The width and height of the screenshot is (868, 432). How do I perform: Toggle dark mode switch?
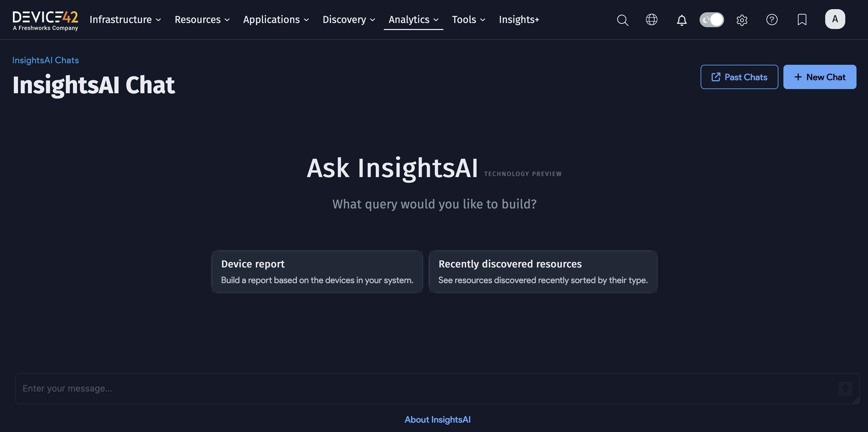[711, 20]
